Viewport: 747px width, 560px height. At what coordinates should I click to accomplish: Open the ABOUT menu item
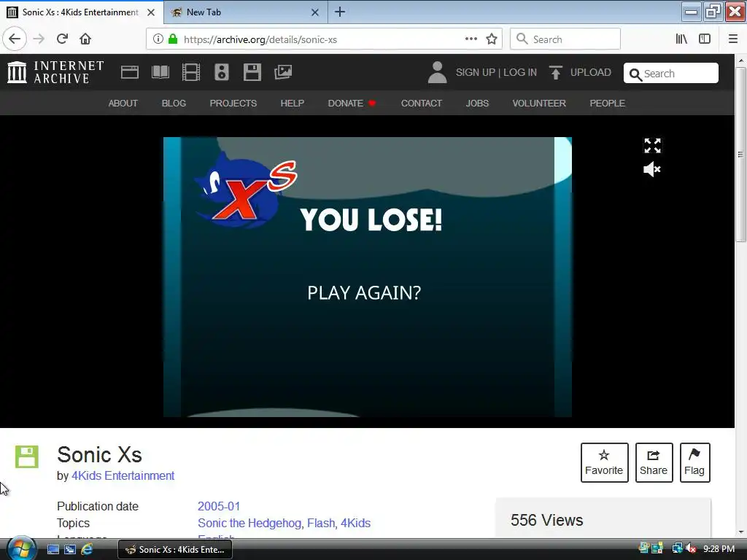[x=123, y=104]
